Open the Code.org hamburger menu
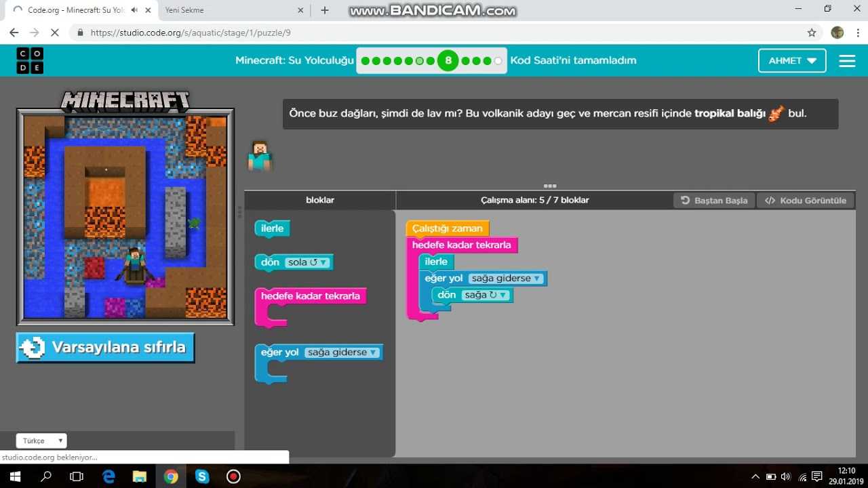 click(x=847, y=60)
